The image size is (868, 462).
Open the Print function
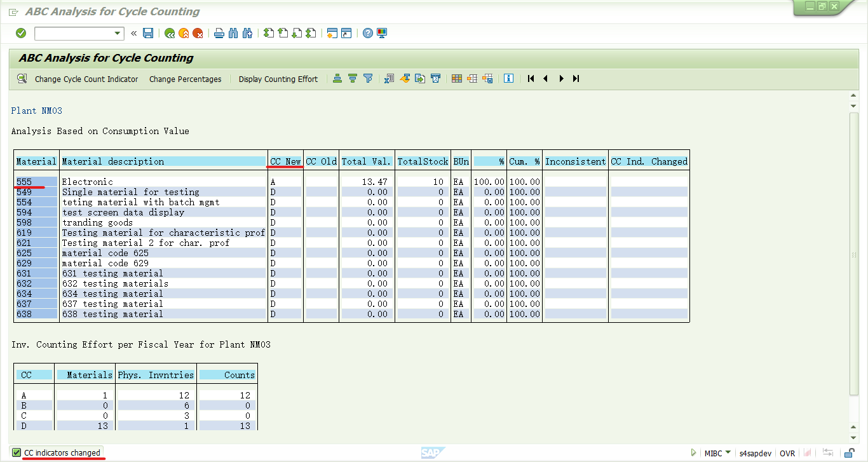pyautogui.click(x=219, y=33)
